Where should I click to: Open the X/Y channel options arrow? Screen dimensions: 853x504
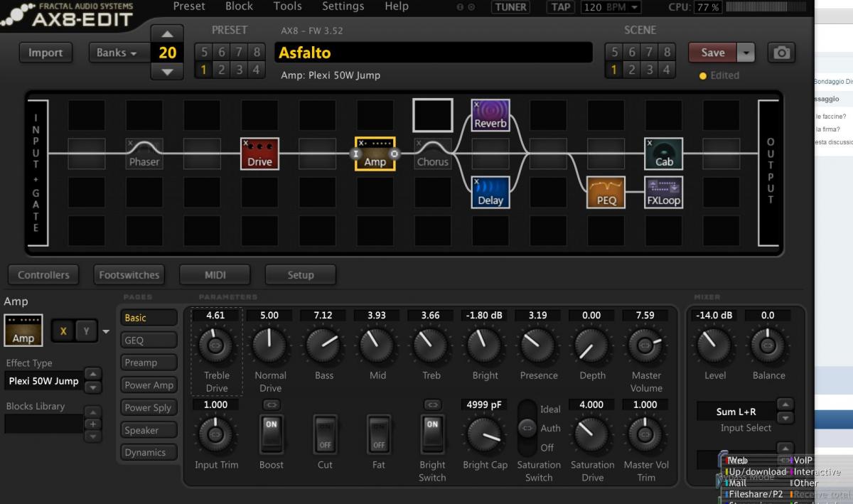[x=107, y=331]
